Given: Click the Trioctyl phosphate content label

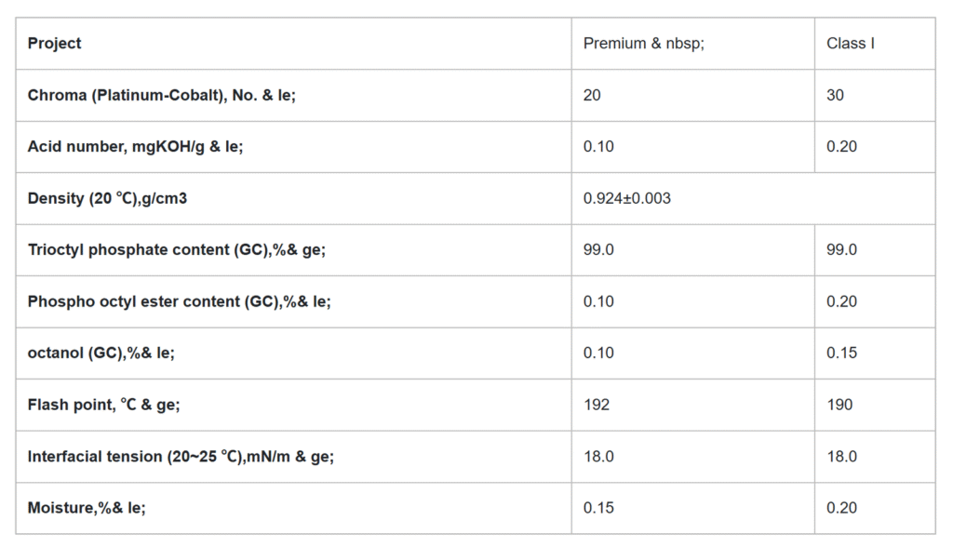Looking at the screenshot, I should coord(177,250).
